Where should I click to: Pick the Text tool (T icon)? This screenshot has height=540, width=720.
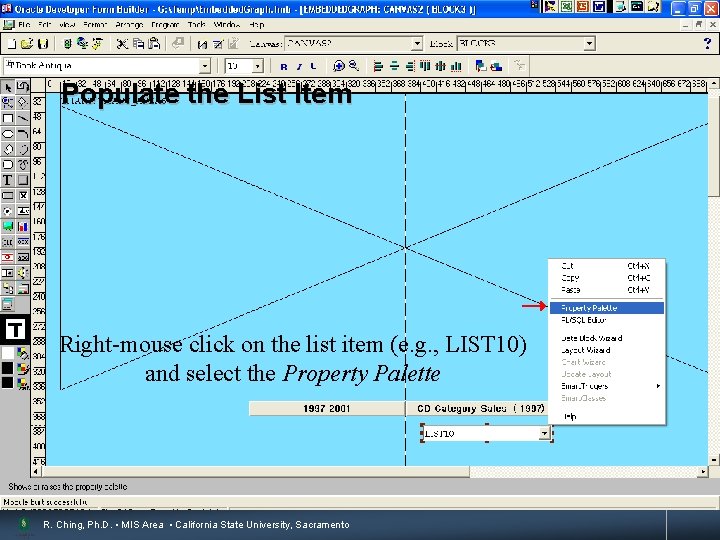tap(7, 180)
